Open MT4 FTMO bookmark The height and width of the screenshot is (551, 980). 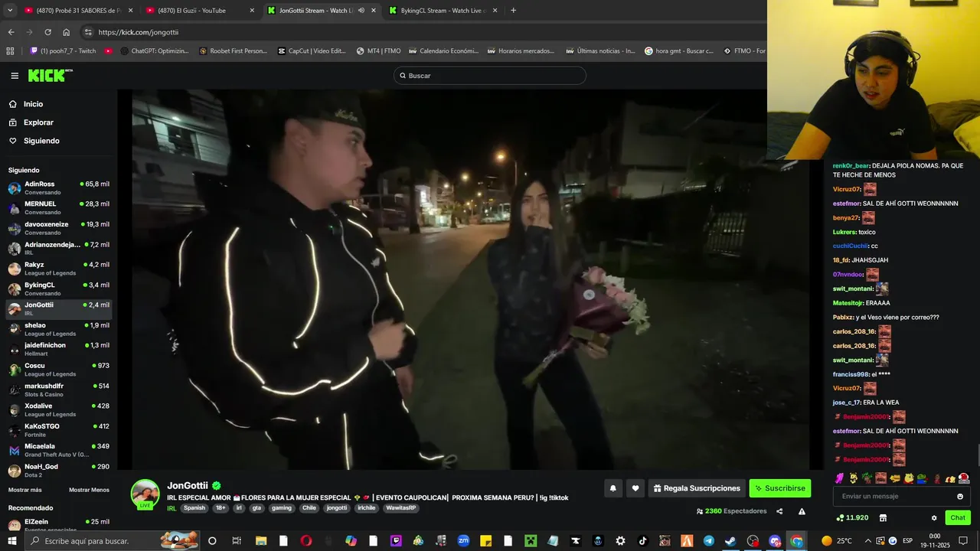click(x=379, y=51)
